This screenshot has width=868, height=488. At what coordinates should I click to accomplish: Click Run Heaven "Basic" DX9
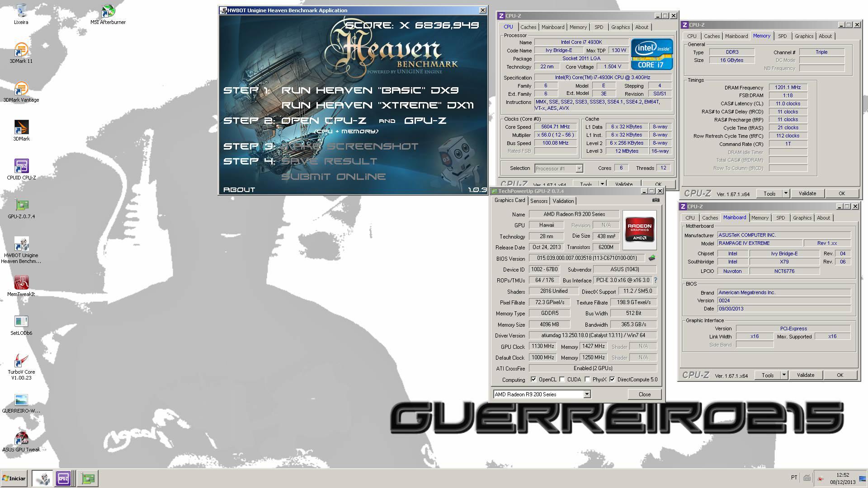(x=370, y=90)
